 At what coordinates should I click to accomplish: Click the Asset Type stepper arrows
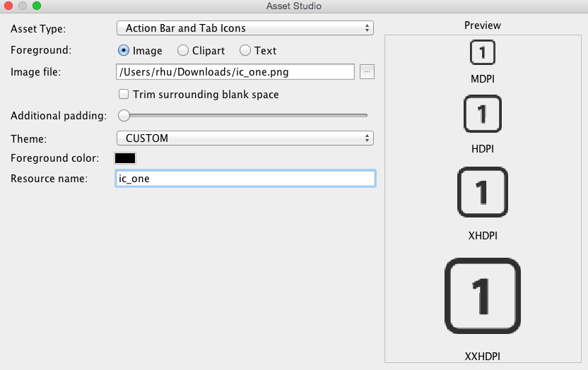367,28
